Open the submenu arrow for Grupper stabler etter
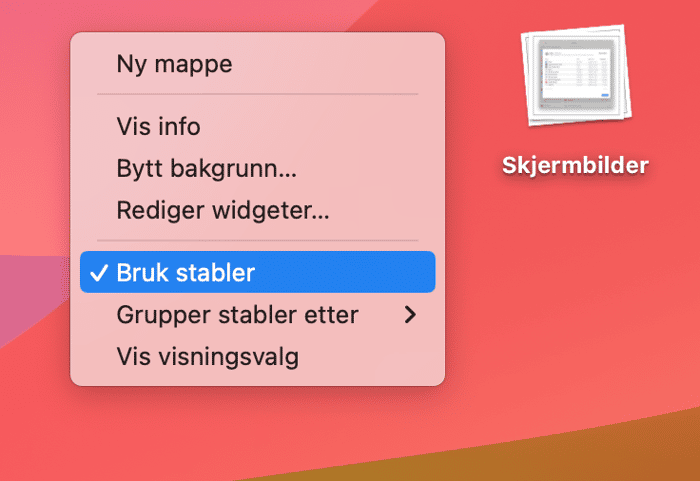Viewport: 700px width, 481px height. tap(410, 315)
